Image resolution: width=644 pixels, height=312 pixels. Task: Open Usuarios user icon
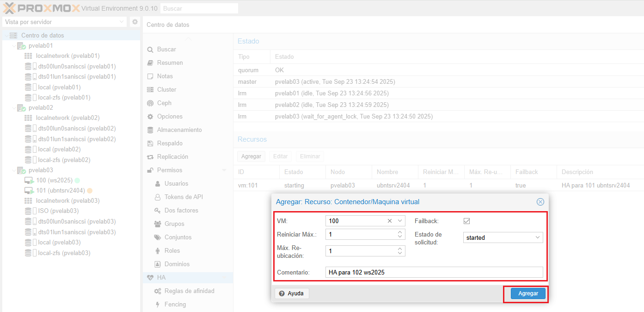157,184
